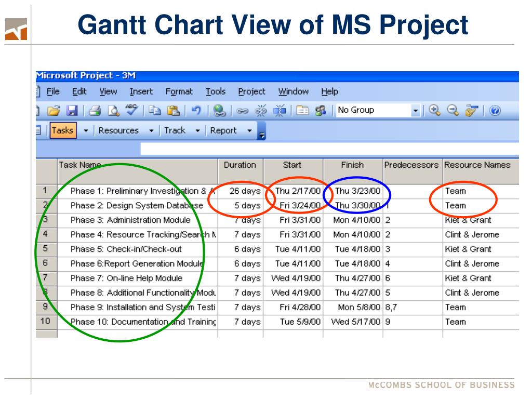Viewport: 532px width, 399px height.
Task: Click the Tue 5/9/00 start cell
Action: pos(293,322)
